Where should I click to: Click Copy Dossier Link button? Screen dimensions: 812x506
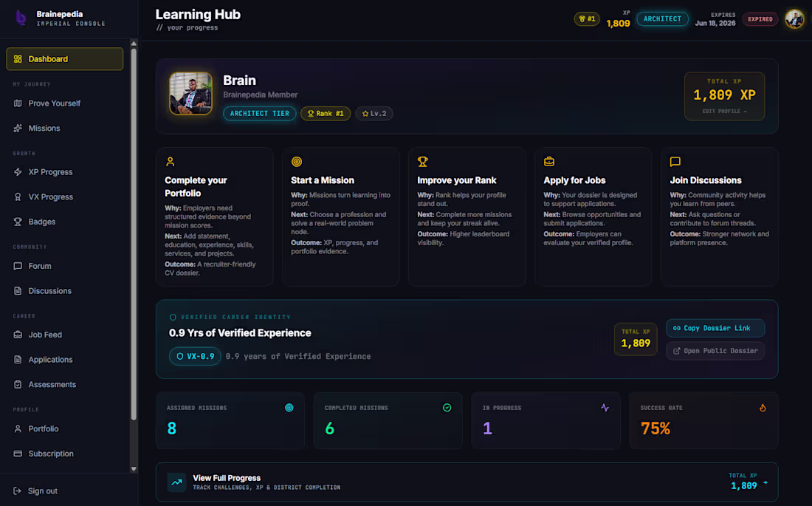pyautogui.click(x=715, y=328)
